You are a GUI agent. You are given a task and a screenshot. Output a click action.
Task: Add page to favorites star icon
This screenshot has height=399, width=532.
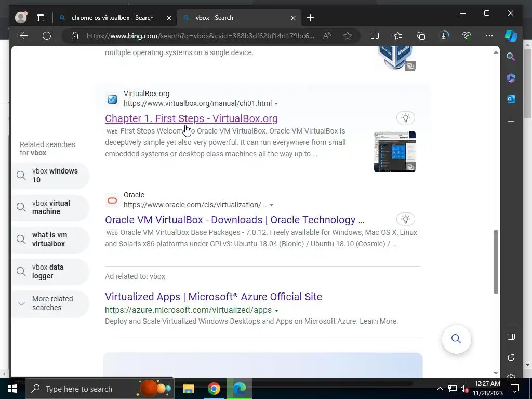tap(348, 36)
